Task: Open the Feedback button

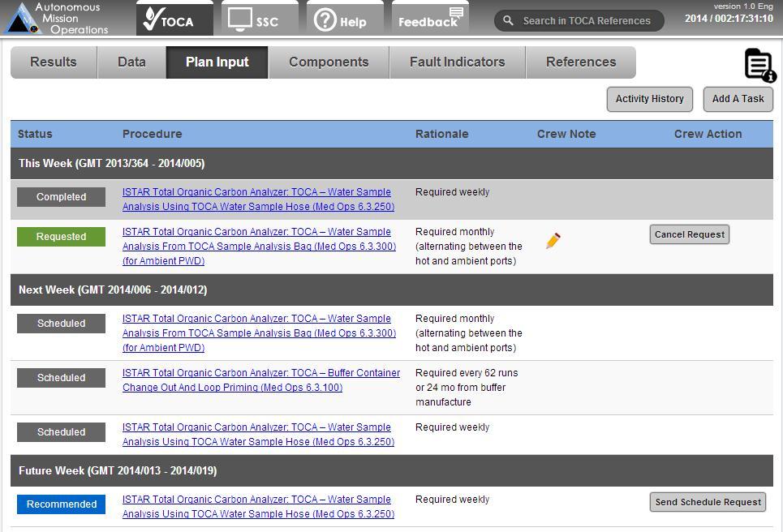Action: point(431,19)
